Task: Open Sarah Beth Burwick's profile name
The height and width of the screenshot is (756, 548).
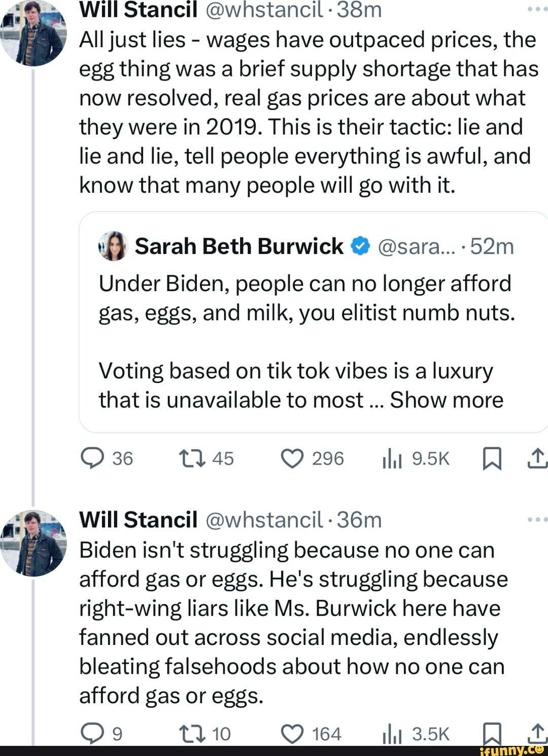Action: (239, 246)
